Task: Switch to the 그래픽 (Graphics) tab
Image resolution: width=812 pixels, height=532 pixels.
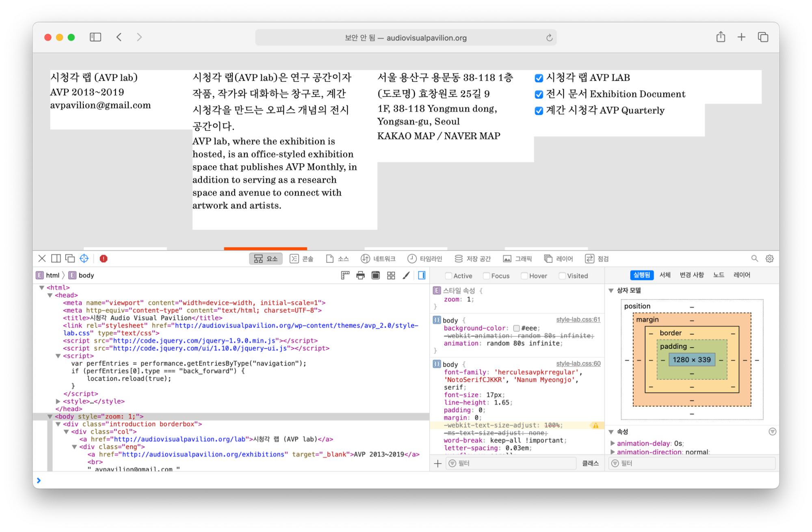Action: [x=517, y=259]
